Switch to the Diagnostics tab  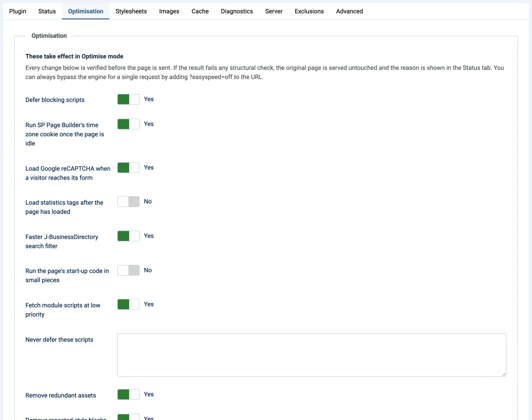tap(237, 11)
